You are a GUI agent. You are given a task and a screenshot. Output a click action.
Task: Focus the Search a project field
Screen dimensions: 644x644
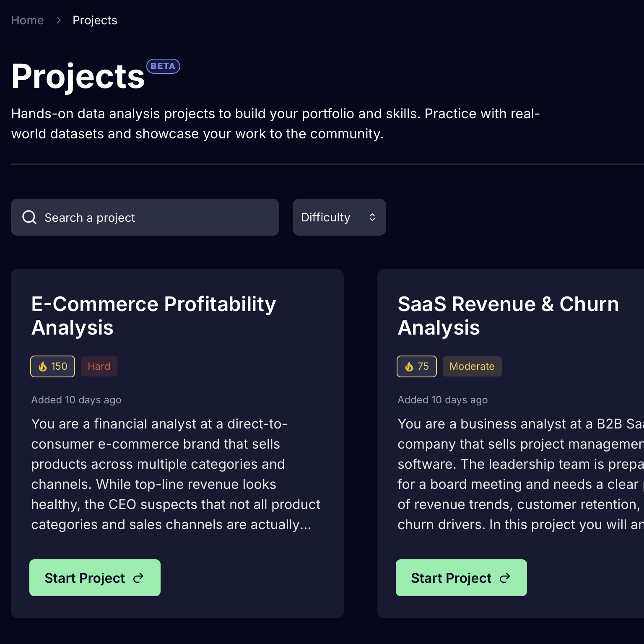[x=145, y=217]
